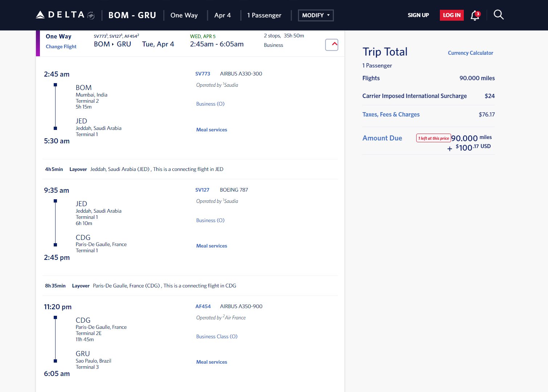Click the LOG IN button
This screenshot has height=392, width=548.
(451, 15)
